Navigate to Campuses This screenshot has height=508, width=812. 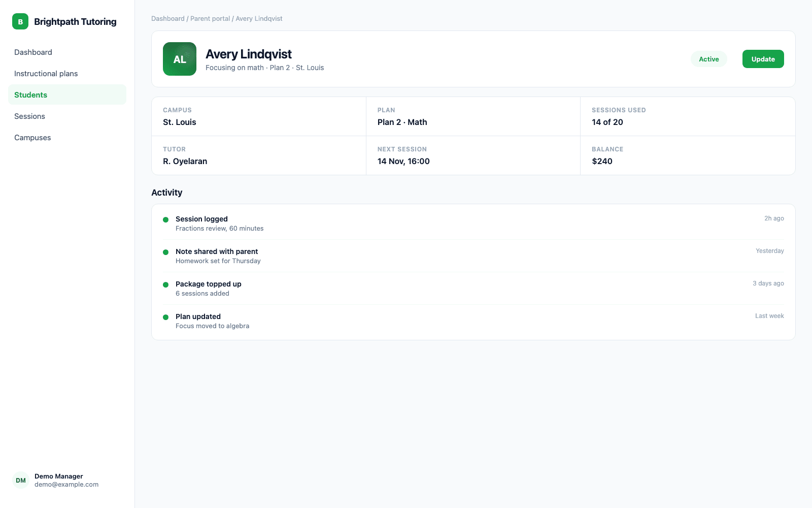[67, 138]
